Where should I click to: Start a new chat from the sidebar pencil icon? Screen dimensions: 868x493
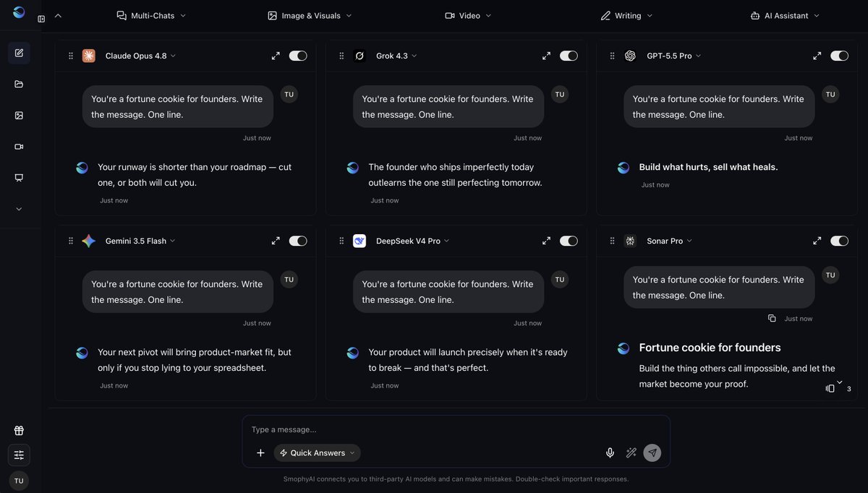19,53
